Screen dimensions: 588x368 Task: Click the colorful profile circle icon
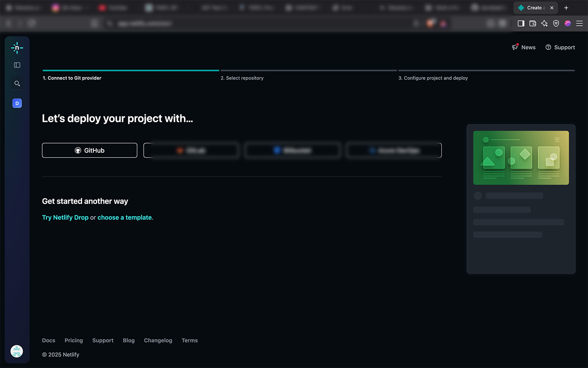click(568, 23)
